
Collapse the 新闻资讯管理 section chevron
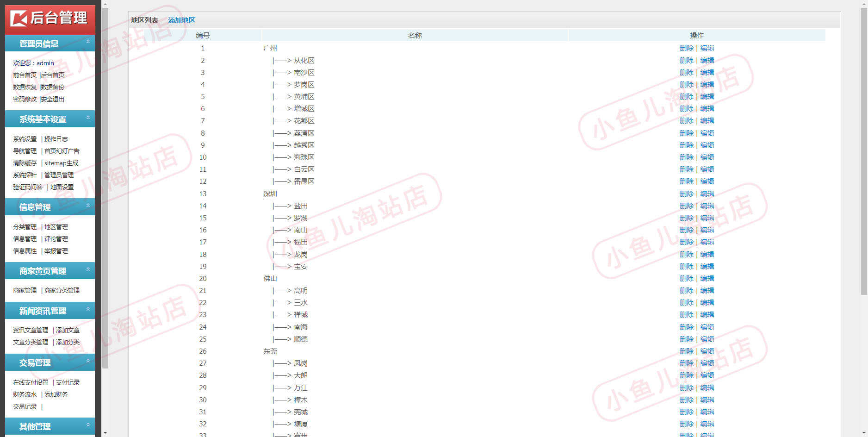point(88,309)
